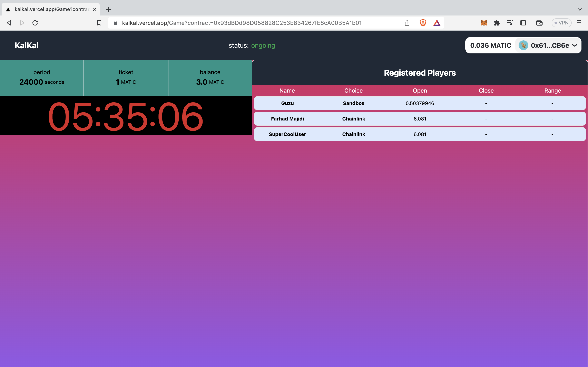Click the bookmark page icon
588x367 pixels.
[x=99, y=23]
